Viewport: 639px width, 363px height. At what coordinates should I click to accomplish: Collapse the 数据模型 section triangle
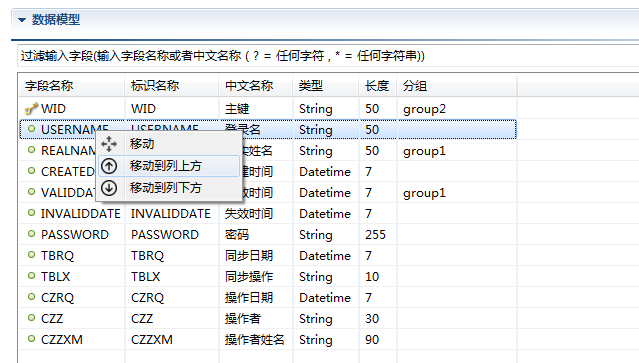(22, 20)
